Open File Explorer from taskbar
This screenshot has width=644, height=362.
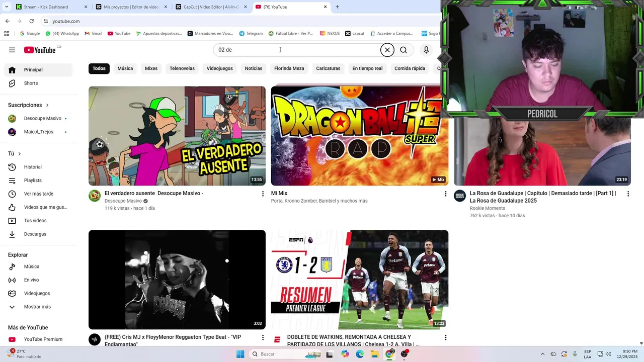click(x=375, y=354)
